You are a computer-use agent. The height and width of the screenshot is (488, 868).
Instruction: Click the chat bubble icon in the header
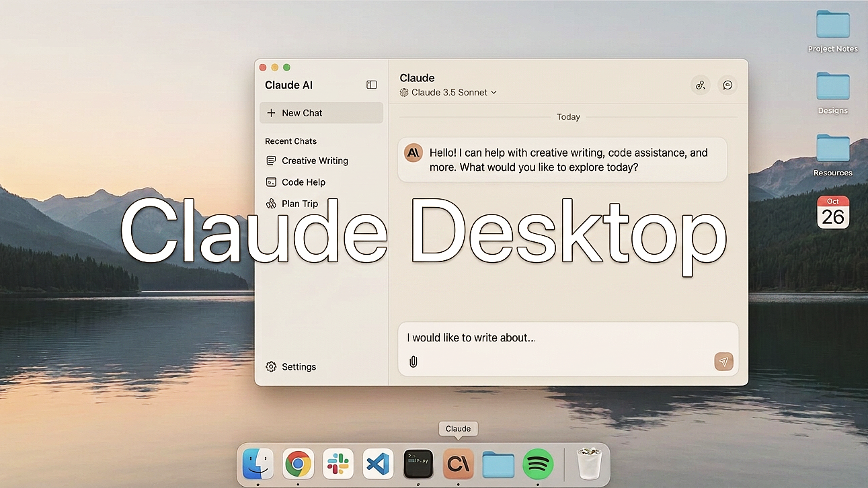pyautogui.click(x=727, y=85)
